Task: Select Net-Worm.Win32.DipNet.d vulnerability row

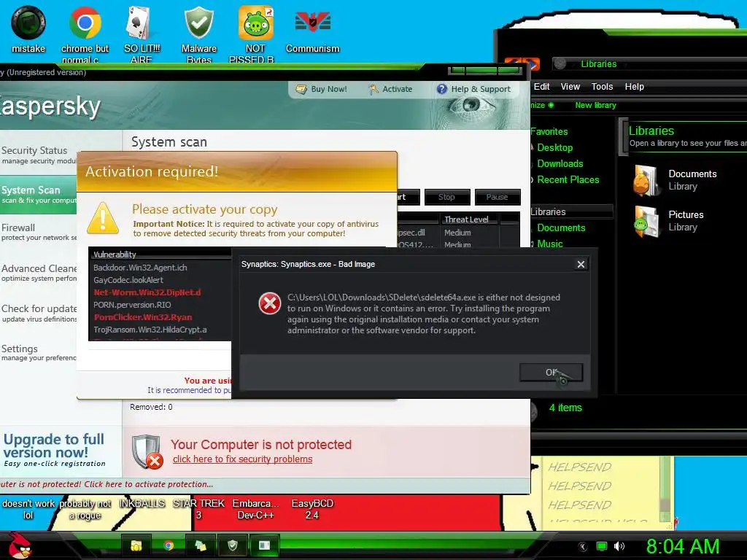Action: tap(161, 292)
